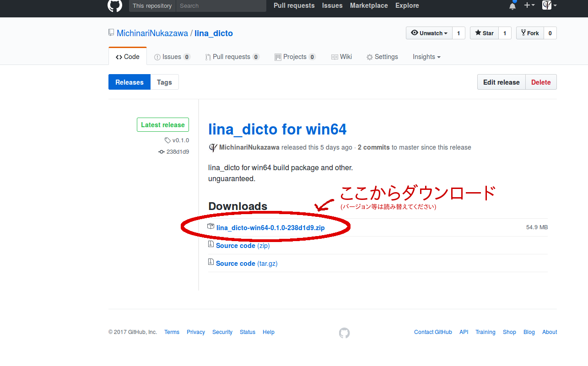Open the footer About link
This screenshot has width=588, height=366.
click(550, 332)
